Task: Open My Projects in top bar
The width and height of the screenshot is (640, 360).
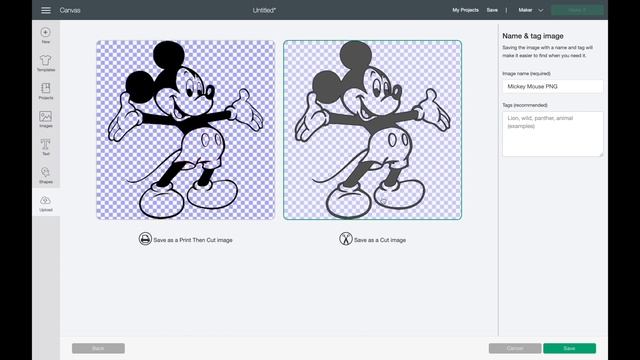Action: [x=465, y=10]
